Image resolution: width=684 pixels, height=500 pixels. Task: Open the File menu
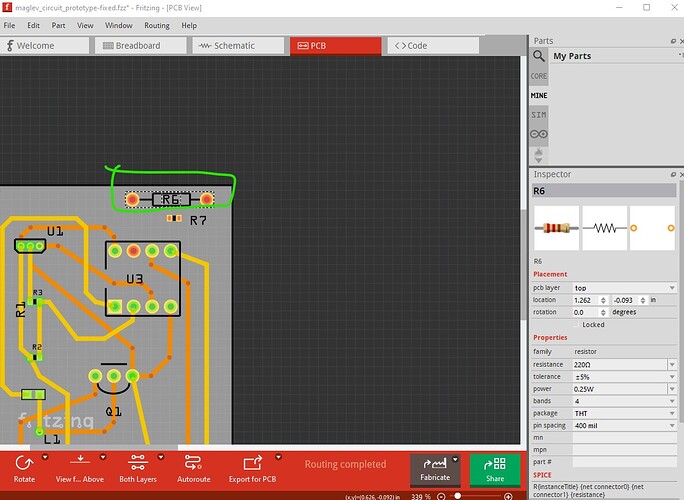pyautogui.click(x=9, y=25)
